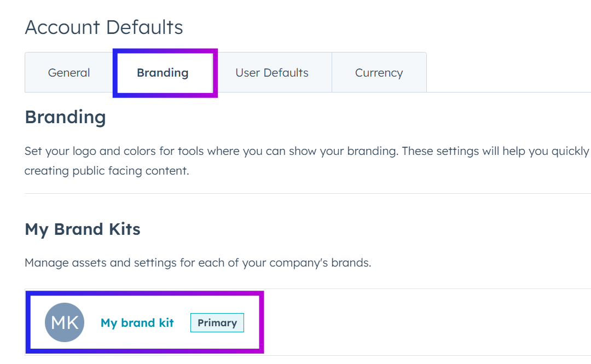Click the Primary badge on the brand kit
Screen dimensions: 591x364
click(217, 322)
